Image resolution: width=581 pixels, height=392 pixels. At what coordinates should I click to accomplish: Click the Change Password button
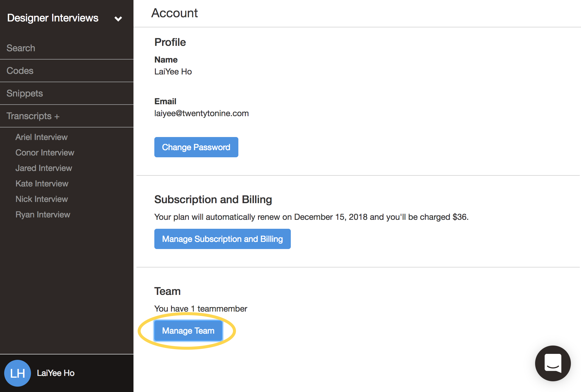[196, 147]
